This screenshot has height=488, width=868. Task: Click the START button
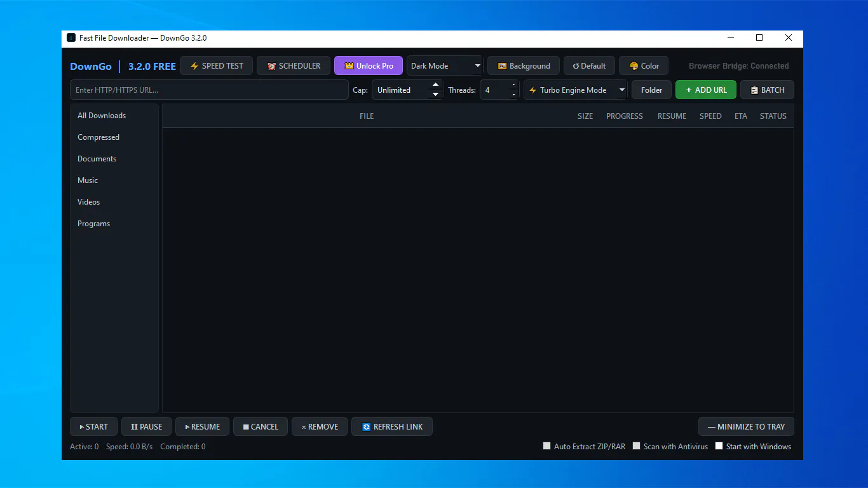click(93, 427)
